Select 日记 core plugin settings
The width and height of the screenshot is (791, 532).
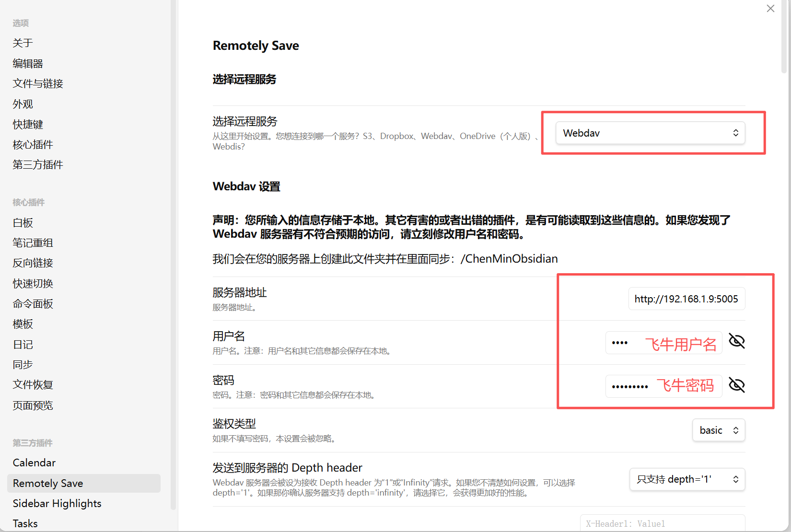(23, 344)
